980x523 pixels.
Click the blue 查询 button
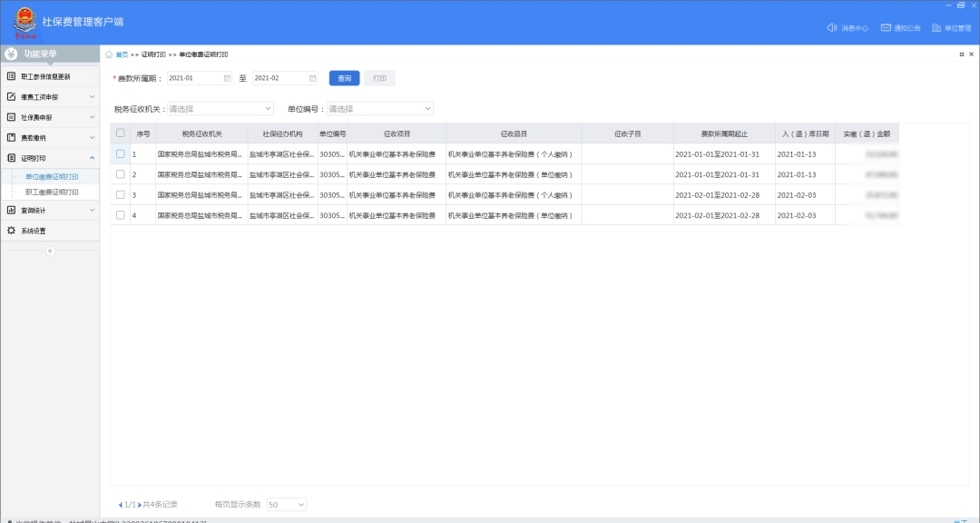coord(344,78)
